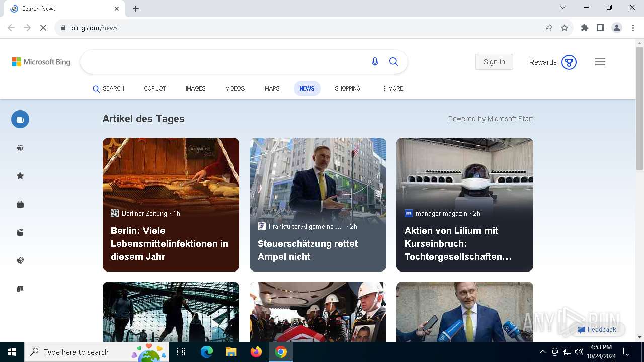Click the magnifier search icon in search box
This screenshot has height=362, width=644.
coord(394,62)
